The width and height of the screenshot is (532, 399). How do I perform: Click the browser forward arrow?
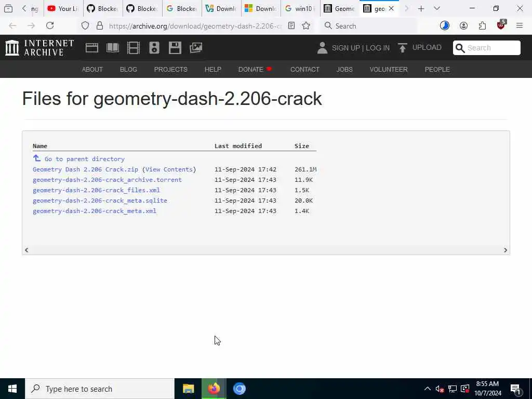[31, 26]
